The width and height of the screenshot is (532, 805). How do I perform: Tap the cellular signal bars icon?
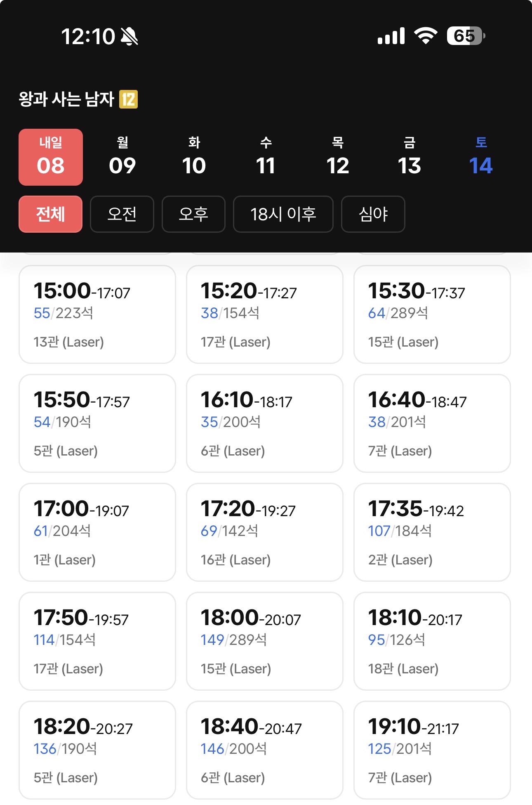coord(391,36)
